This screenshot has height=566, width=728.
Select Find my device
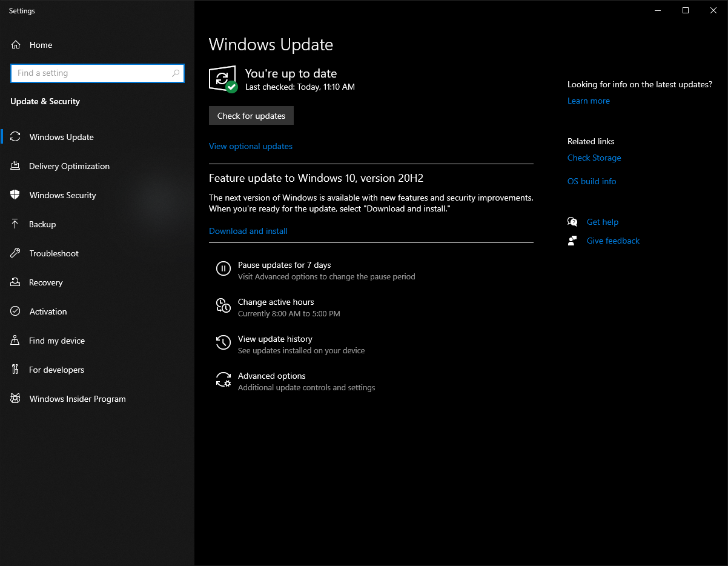click(97, 341)
